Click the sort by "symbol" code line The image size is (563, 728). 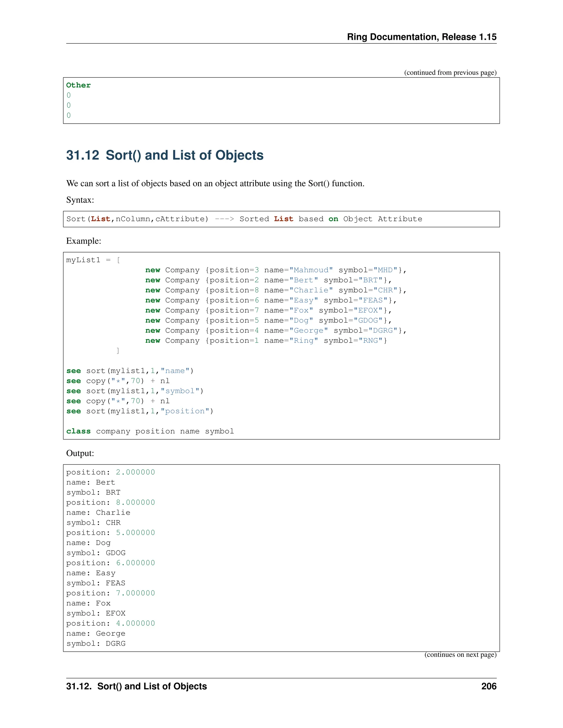[x=135, y=391]
